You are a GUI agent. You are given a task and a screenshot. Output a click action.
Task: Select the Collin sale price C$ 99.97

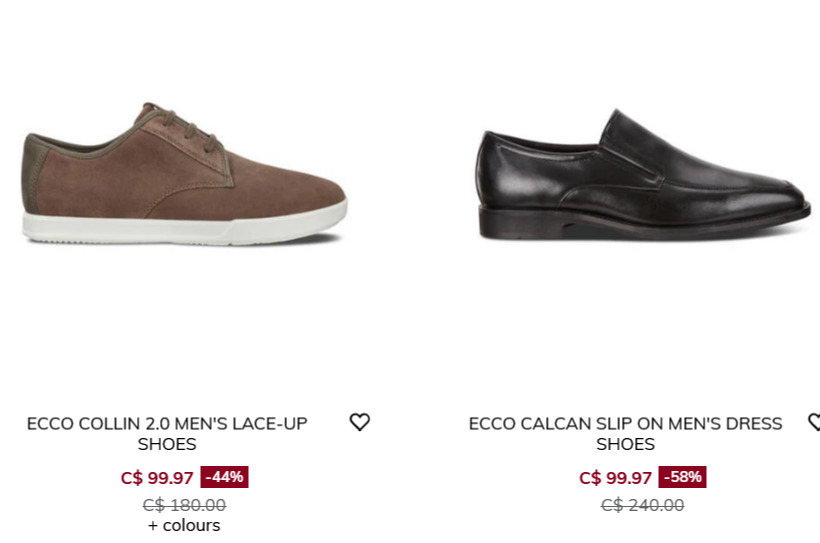(x=157, y=478)
